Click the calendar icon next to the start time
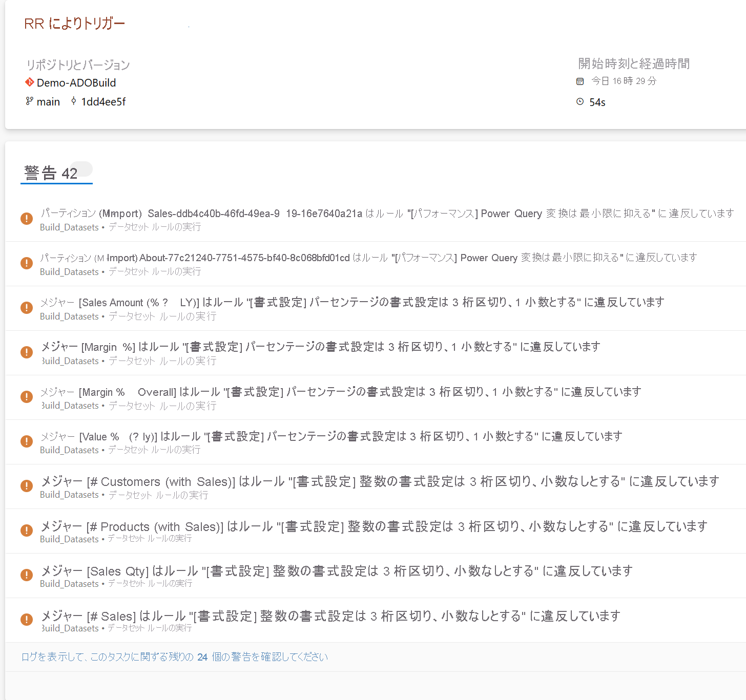This screenshot has width=746, height=700. 579,81
